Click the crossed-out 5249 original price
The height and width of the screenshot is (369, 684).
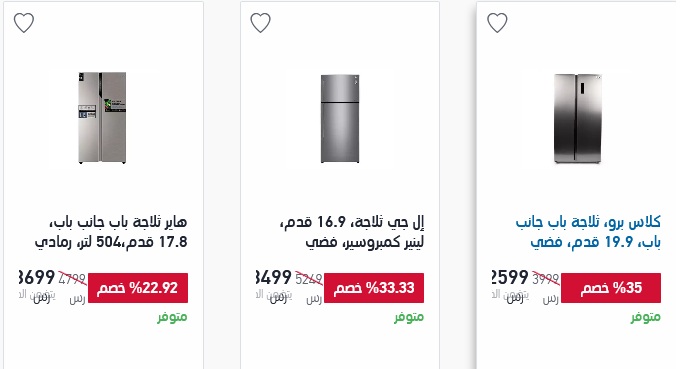(309, 279)
